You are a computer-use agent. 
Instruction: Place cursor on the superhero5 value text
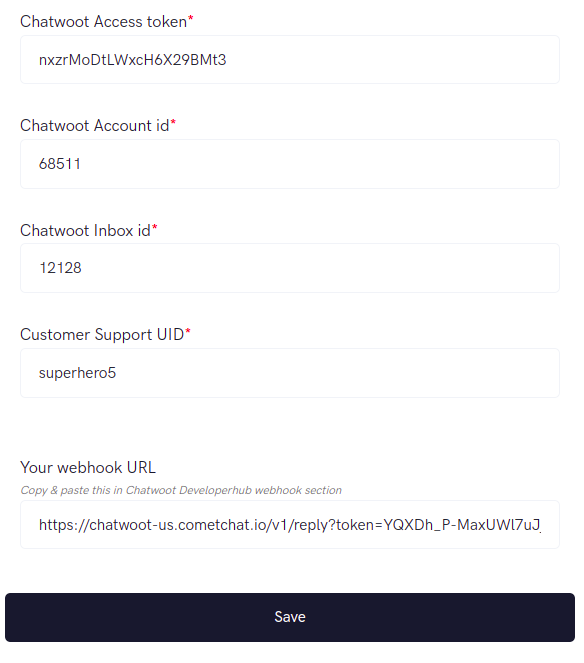(x=77, y=373)
